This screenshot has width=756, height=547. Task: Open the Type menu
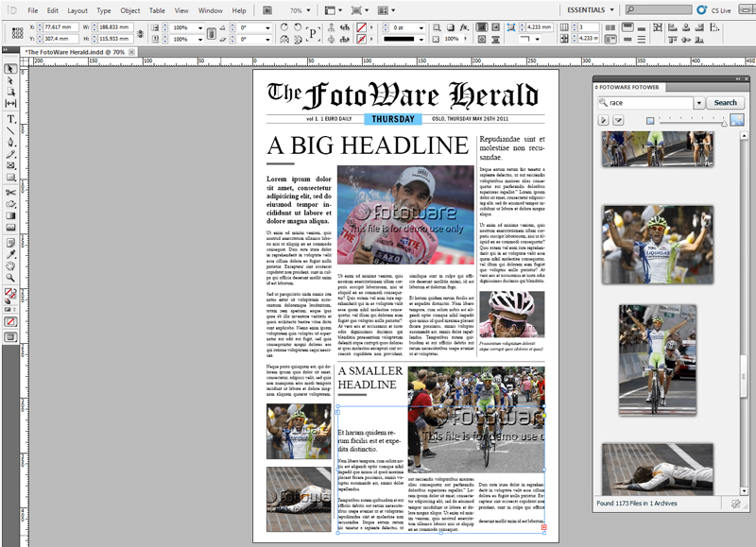104,10
